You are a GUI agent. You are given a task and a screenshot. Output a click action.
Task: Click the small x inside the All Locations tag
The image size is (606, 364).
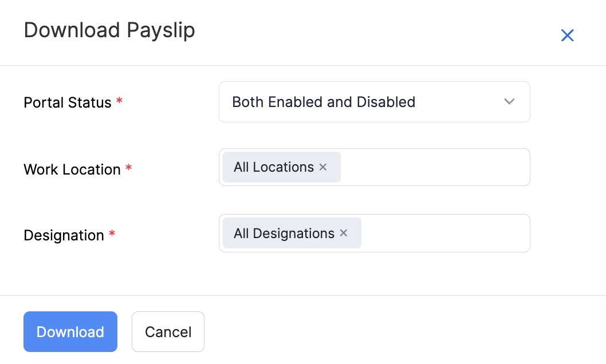point(322,167)
